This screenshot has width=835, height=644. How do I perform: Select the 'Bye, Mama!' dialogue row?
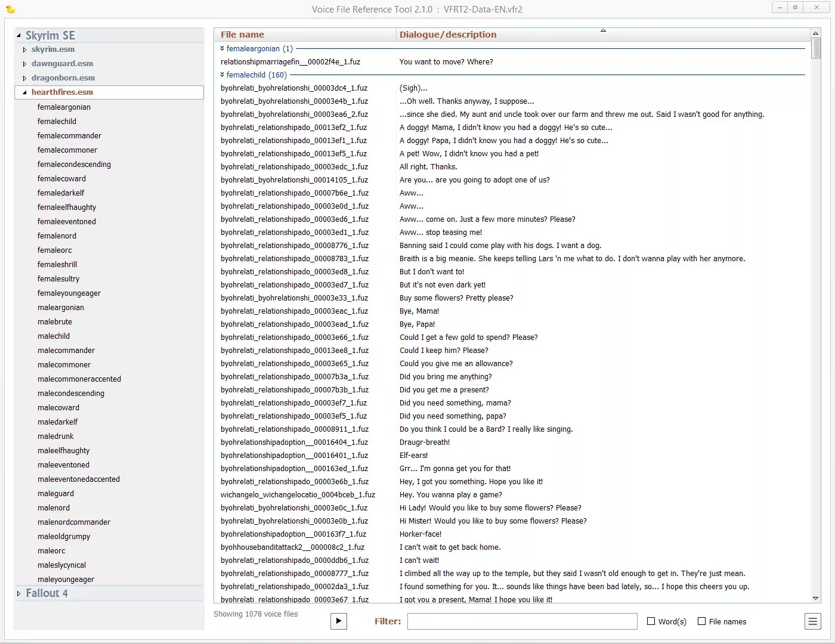coord(512,311)
